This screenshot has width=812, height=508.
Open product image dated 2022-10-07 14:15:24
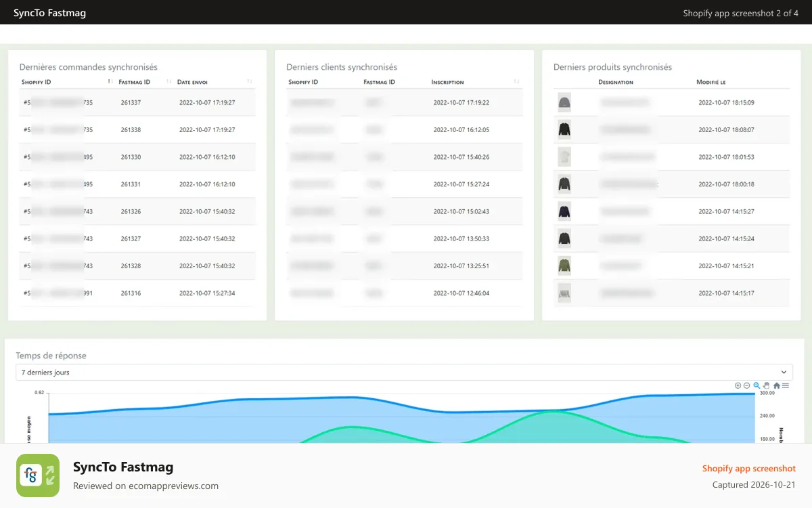point(564,238)
